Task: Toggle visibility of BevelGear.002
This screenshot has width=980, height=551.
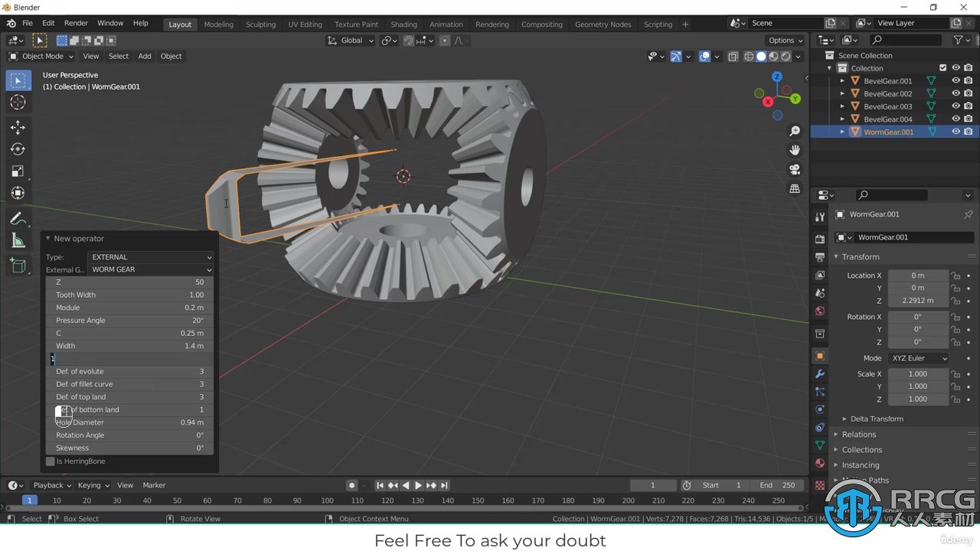Action: point(955,93)
